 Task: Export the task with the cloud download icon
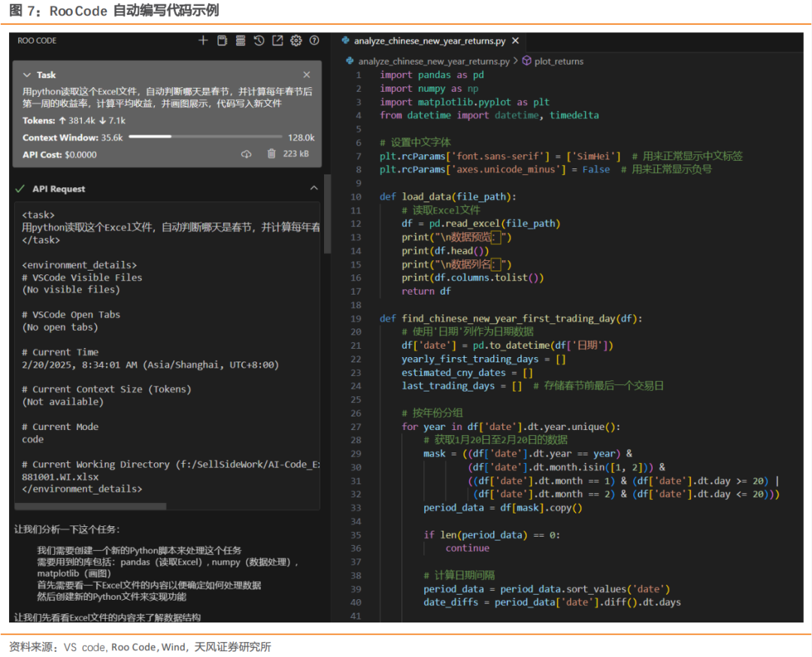[247, 154]
